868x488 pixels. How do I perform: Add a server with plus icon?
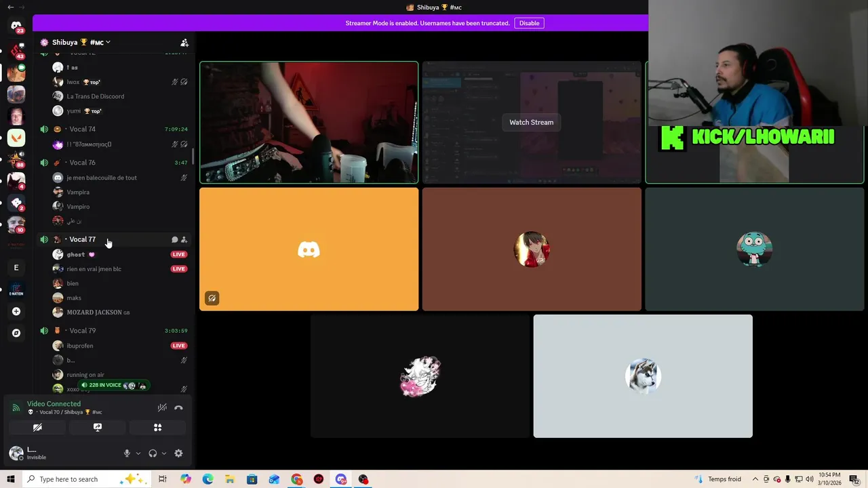16,312
